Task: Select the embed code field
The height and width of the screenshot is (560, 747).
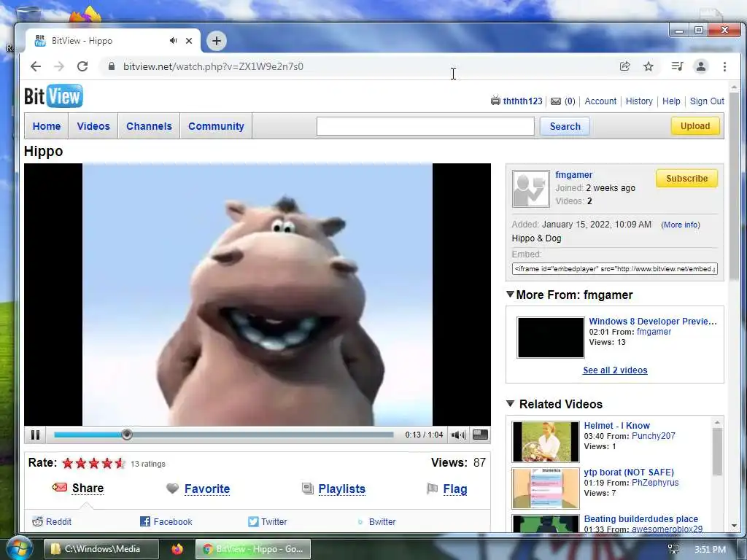Action: (614, 268)
